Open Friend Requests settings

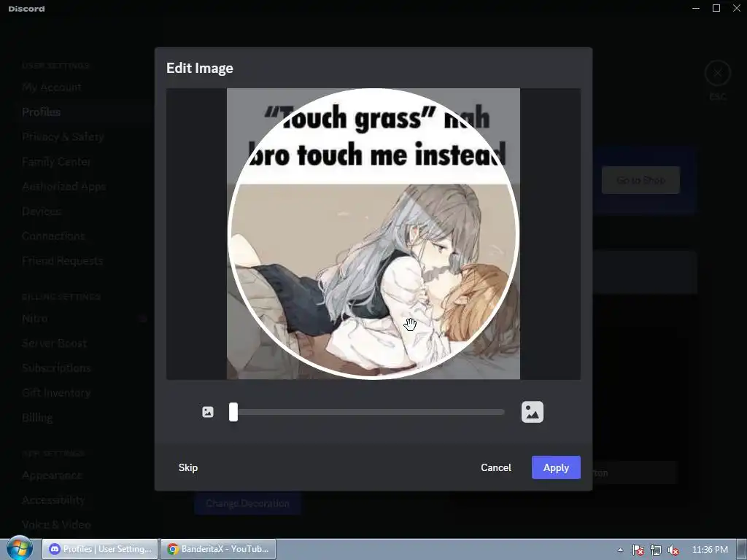[63, 260]
